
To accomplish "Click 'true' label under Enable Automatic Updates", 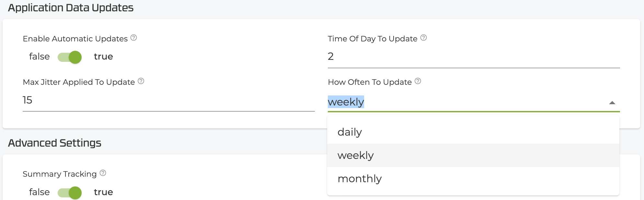I will click(103, 57).
